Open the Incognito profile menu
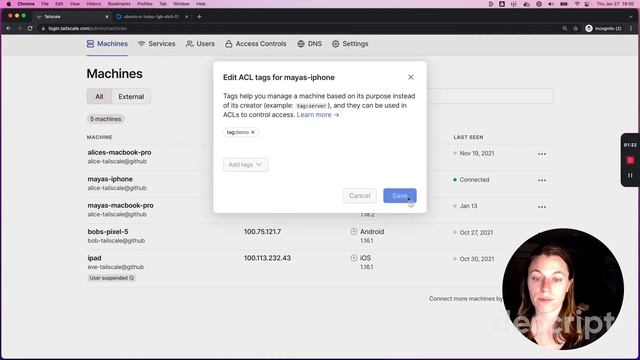The height and width of the screenshot is (360, 640). click(603, 29)
